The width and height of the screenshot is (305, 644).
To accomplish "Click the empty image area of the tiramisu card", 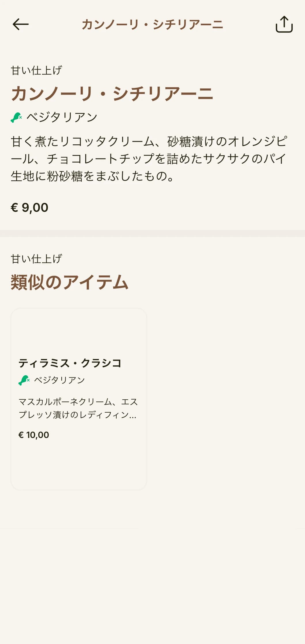I will (79, 331).
